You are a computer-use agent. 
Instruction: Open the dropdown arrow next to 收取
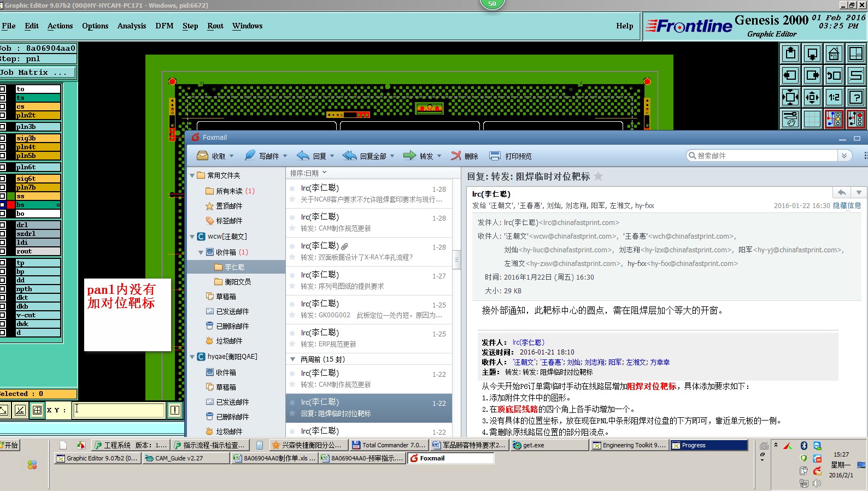231,156
